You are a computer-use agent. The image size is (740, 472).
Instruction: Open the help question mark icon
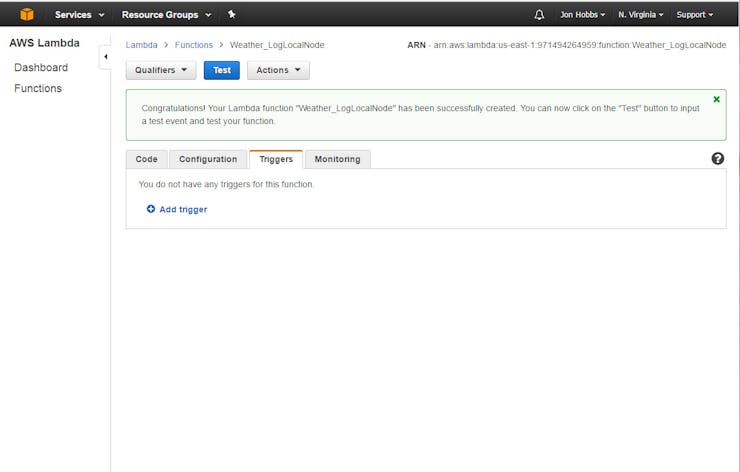(x=717, y=159)
